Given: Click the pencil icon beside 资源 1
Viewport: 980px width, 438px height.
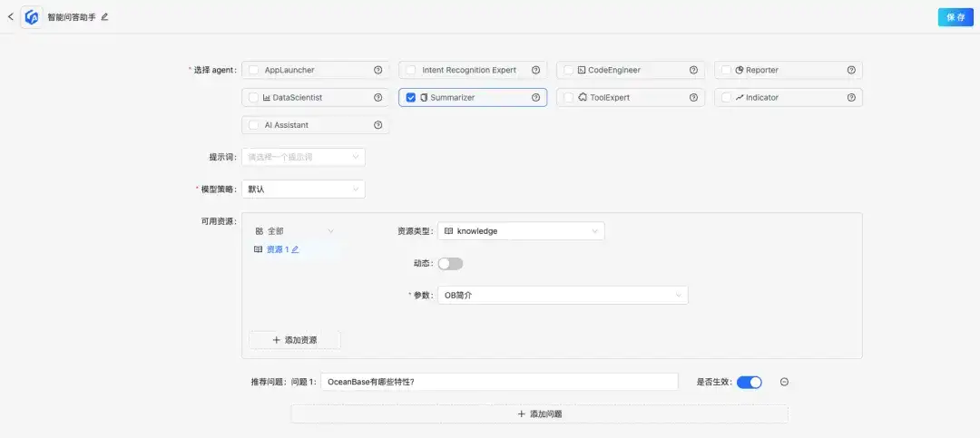Looking at the screenshot, I should 295,249.
